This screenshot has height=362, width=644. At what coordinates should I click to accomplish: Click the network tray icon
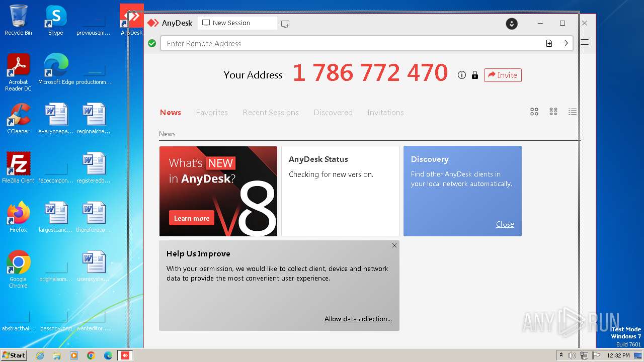(x=584, y=355)
